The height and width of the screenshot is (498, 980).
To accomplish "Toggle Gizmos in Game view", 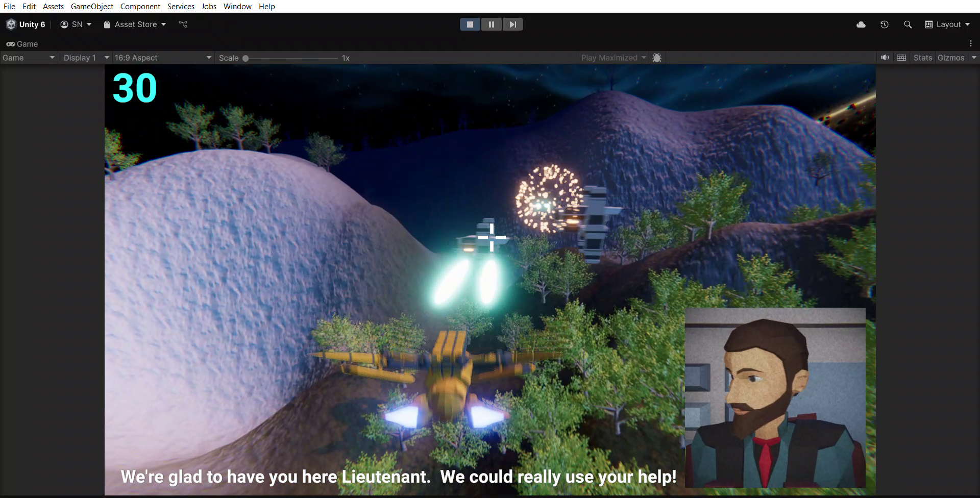I will point(951,58).
